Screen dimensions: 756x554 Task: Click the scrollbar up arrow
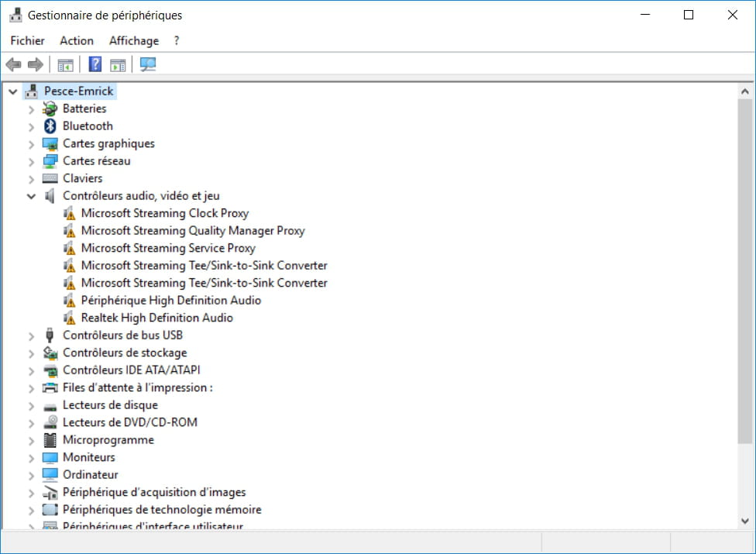pos(745,91)
